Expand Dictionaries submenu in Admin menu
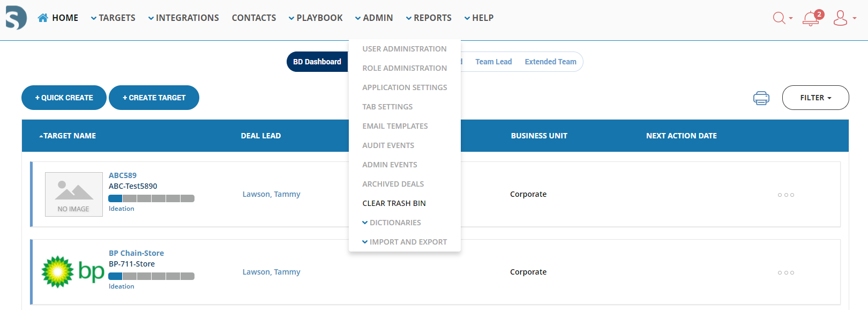The width and height of the screenshot is (868, 310). [395, 223]
